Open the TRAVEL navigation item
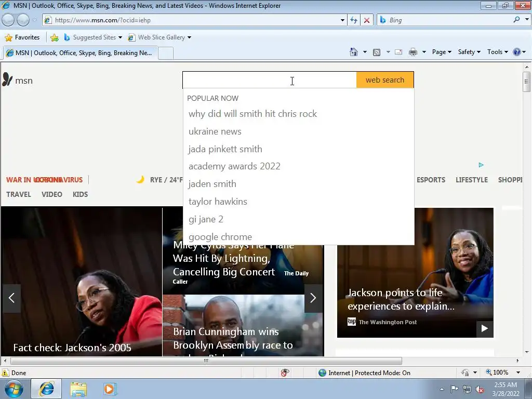 click(18, 194)
